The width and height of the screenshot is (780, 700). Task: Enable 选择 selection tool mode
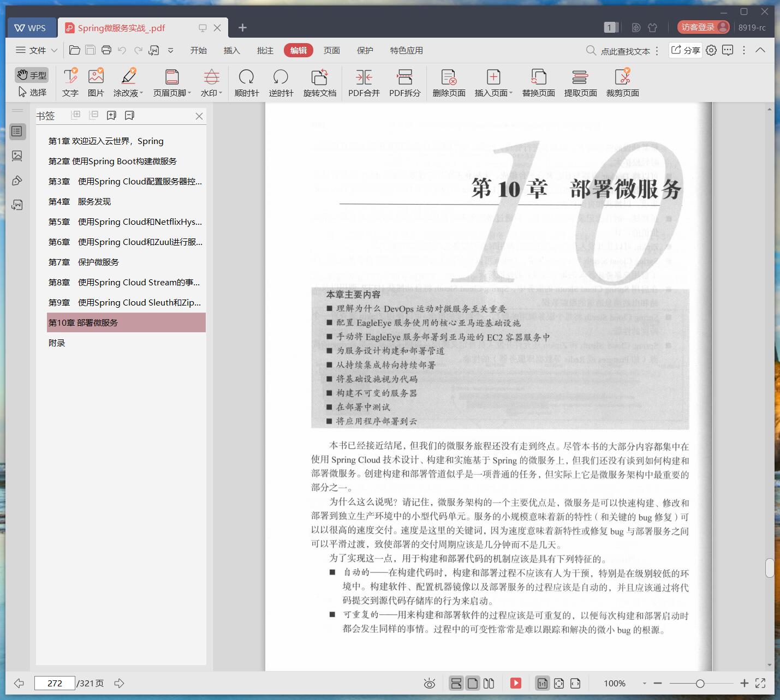32,92
